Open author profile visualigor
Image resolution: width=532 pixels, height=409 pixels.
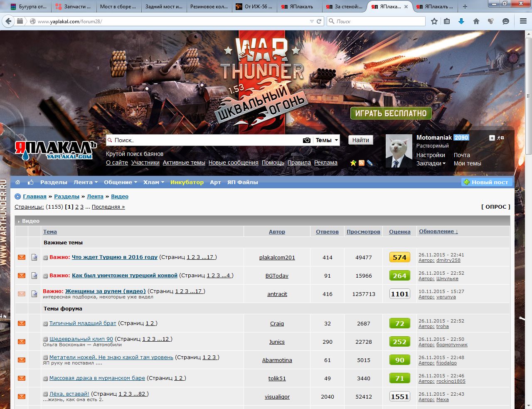pos(277,397)
